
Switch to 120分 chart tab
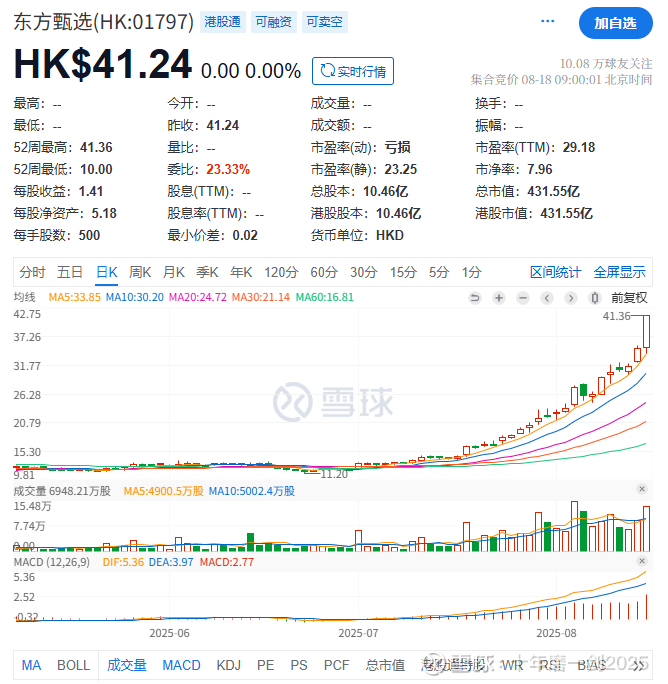coord(281,273)
